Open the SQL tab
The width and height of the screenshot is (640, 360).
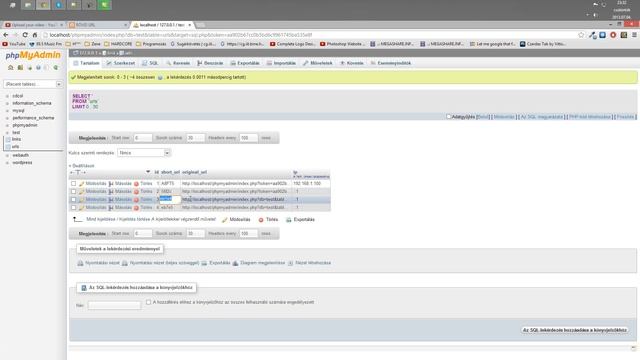150,63
